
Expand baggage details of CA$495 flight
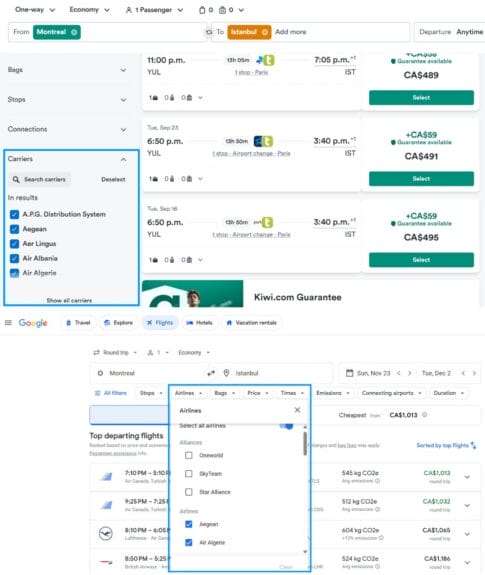coord(200,260)
